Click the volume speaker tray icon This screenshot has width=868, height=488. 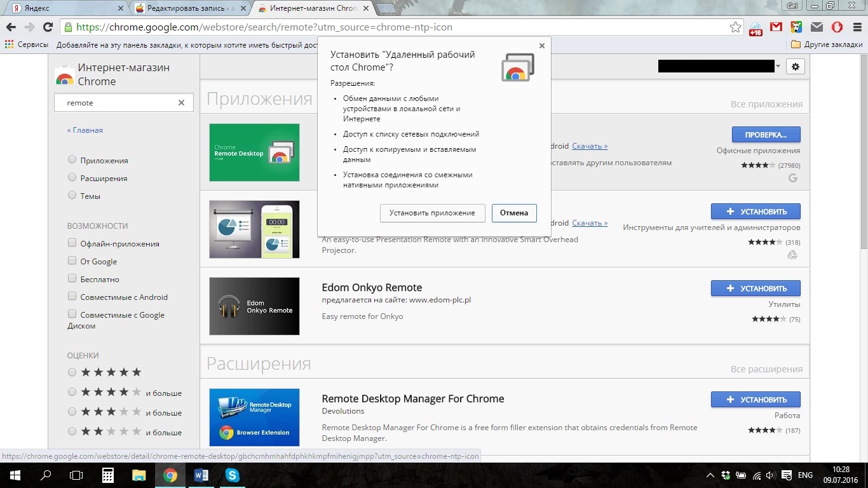tap(770, 475)
